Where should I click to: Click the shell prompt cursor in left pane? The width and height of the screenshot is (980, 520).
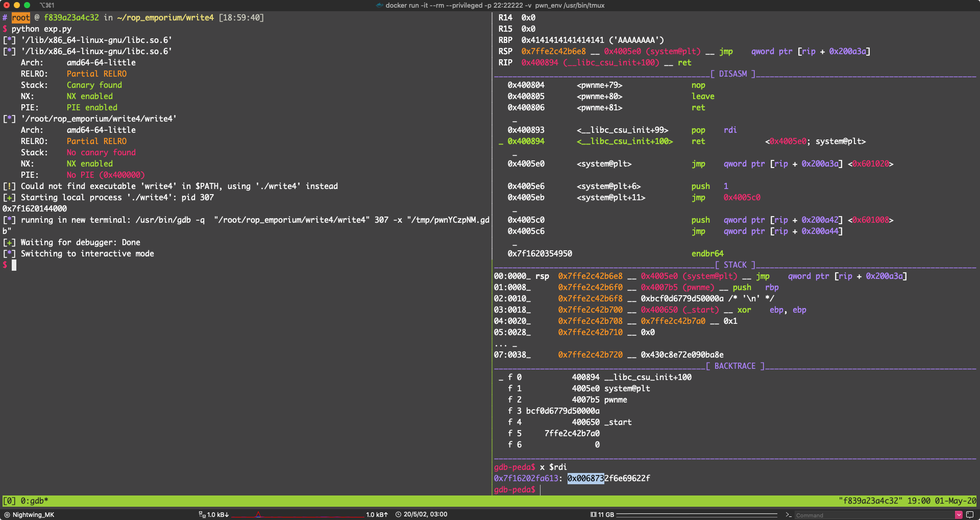(14, 265)
